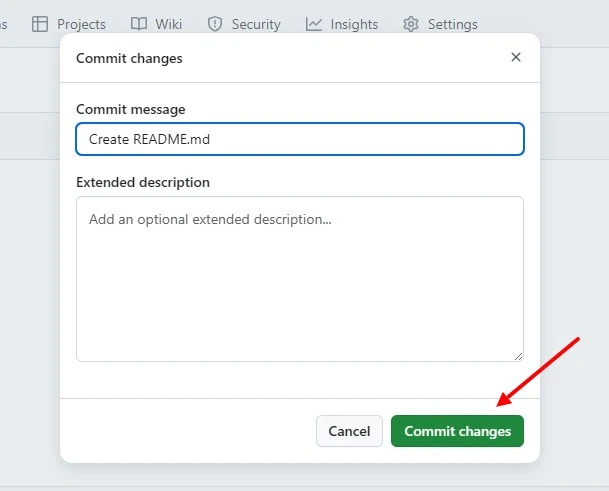Click the Settings gear icon
Screen dimensions: 609x491
coord(411,24)
